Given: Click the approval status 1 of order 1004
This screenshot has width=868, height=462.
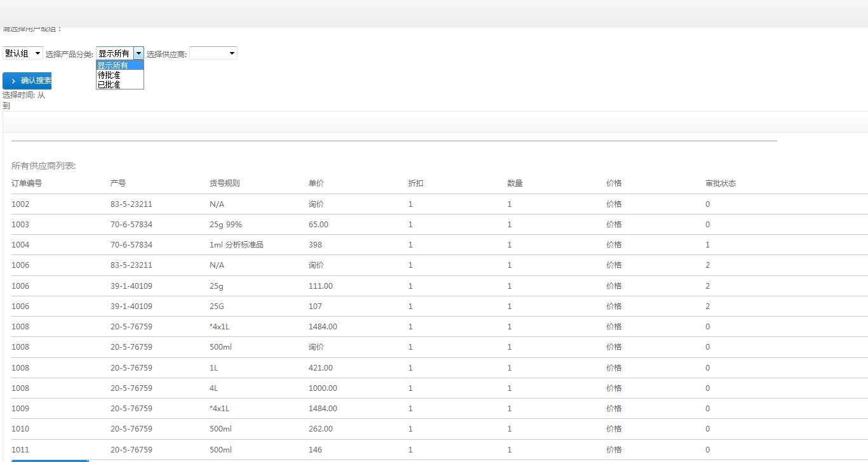Looking at the screenshot, I should [707, 245].
